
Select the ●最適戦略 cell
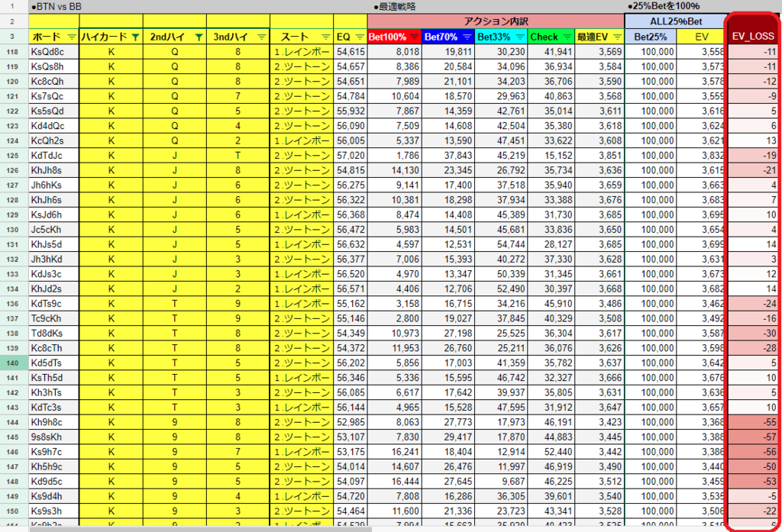(395, 7)
